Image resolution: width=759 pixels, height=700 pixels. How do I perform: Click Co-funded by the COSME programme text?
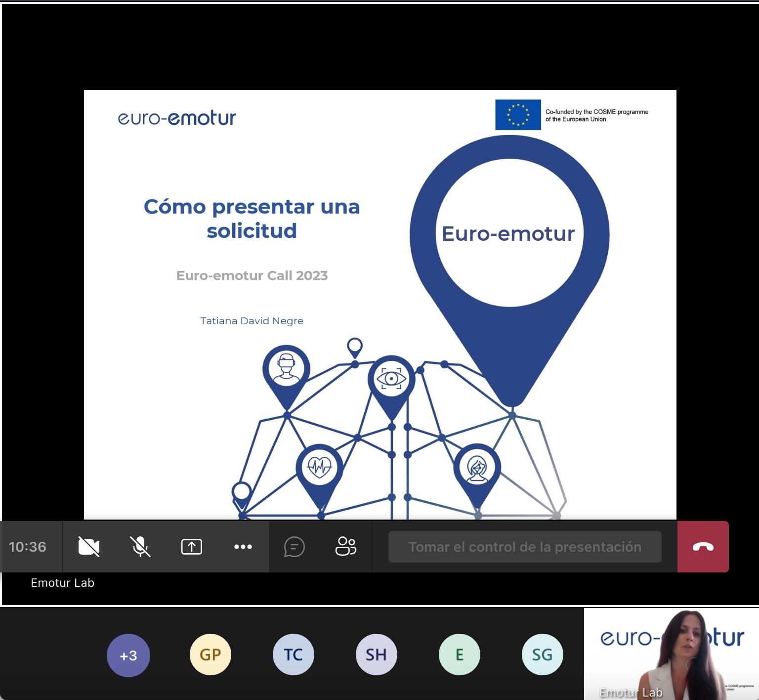[x=597, y=115]
